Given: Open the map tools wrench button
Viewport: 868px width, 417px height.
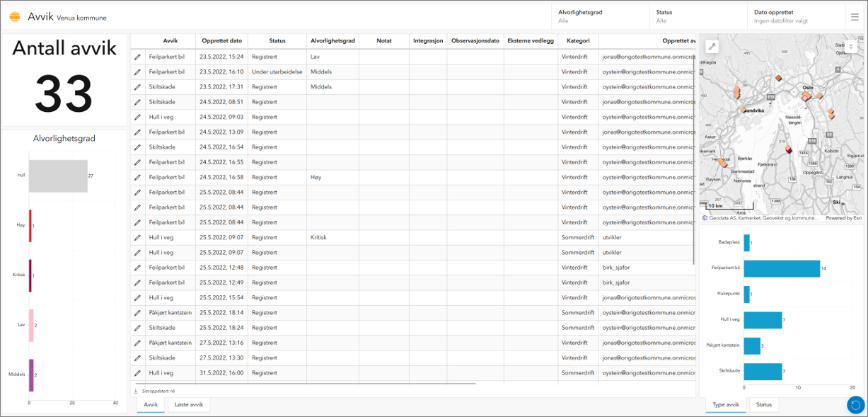Looking at the screenshot, I should click(x=712, y=46).
